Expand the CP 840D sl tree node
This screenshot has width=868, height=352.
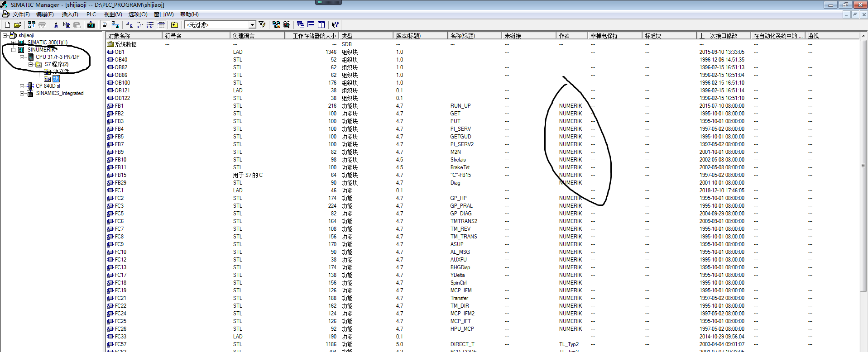click(22, 86)
